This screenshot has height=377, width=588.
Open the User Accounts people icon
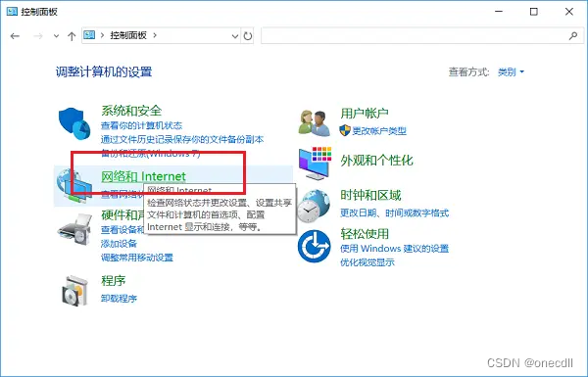coord(315,123)
